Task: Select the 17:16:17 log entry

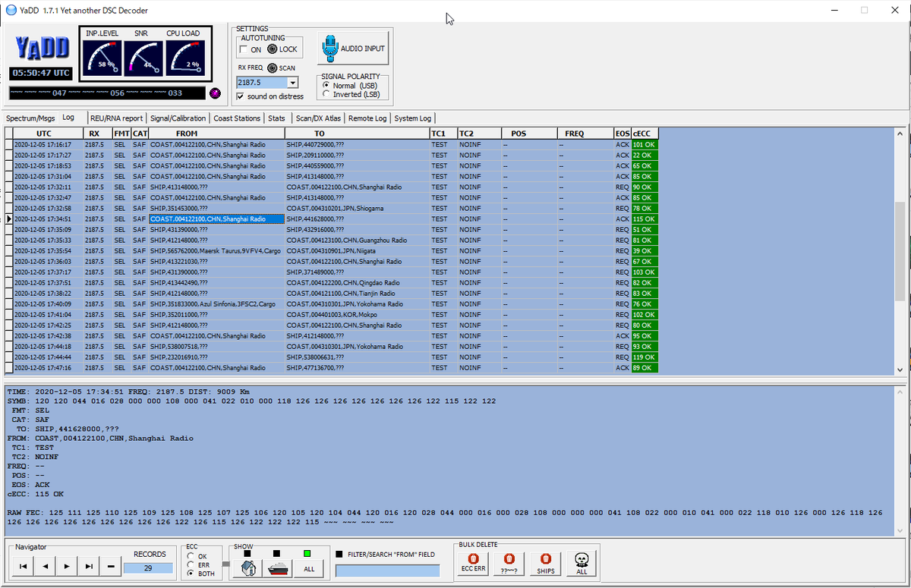Action: point(331,144)
